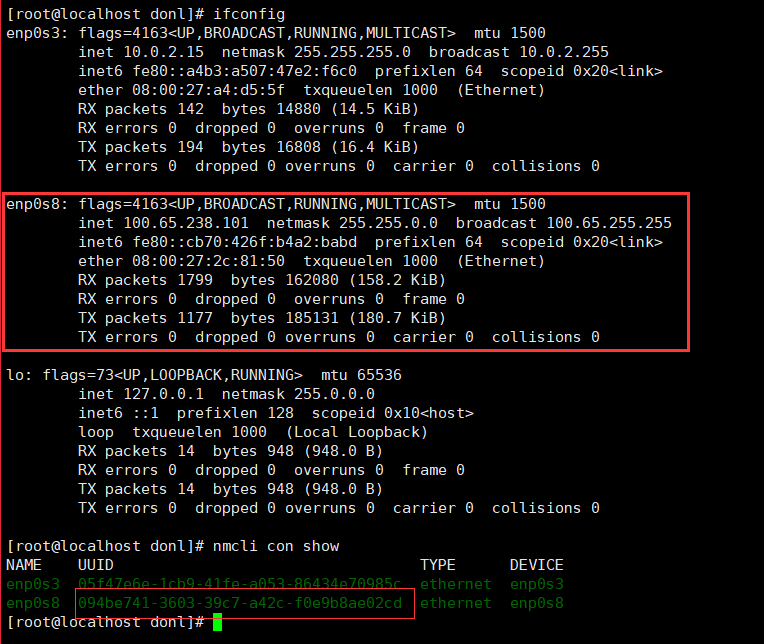Image resolution: width=764 pixels, height=644 pixels.
Task: Click bytes 16808 value
Action: [298, 147]
